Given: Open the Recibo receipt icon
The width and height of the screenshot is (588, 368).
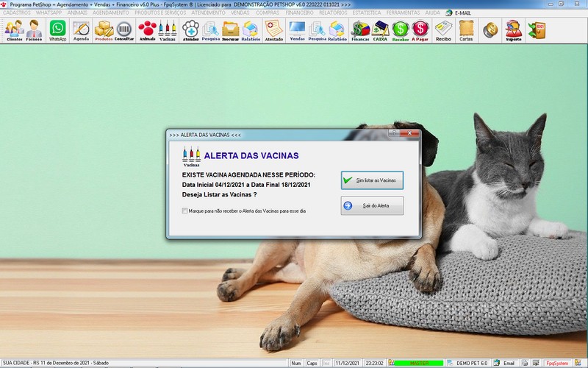Looking at the screenshot, I should pyautogui.click(x=443, y=30).
